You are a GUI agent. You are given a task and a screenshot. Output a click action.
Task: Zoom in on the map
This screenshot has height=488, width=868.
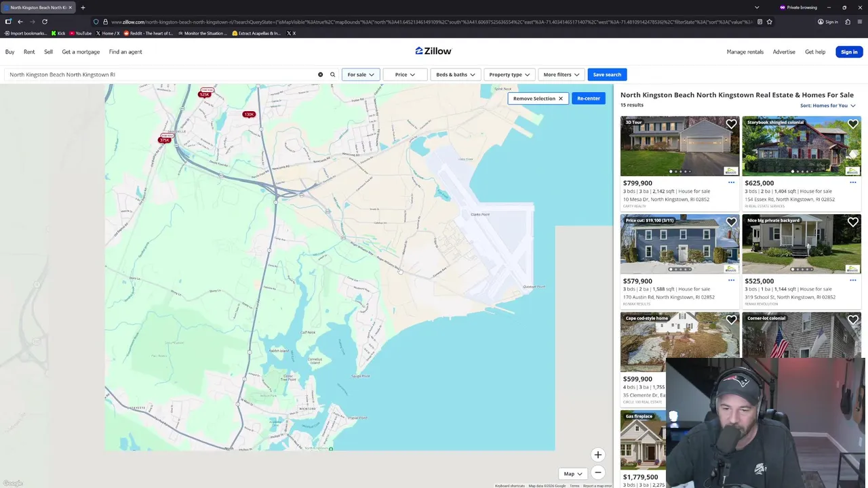597,455
